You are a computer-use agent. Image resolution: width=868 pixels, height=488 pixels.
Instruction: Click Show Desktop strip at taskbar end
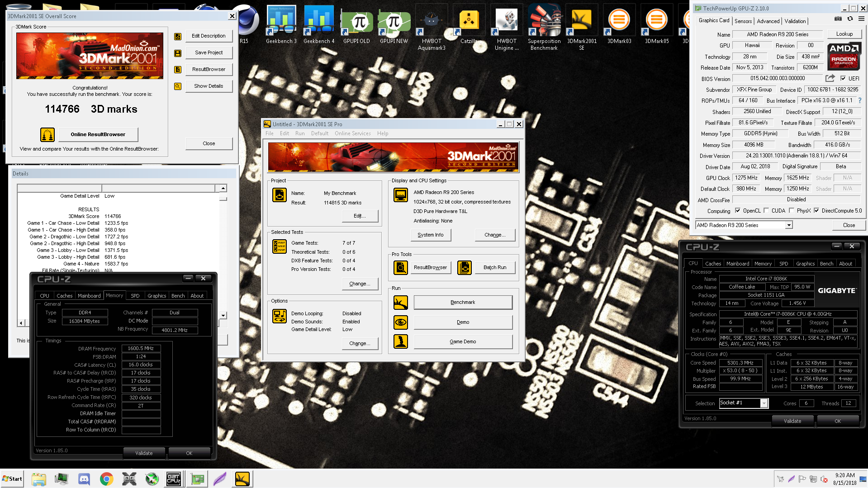click(x=864, y=479)
